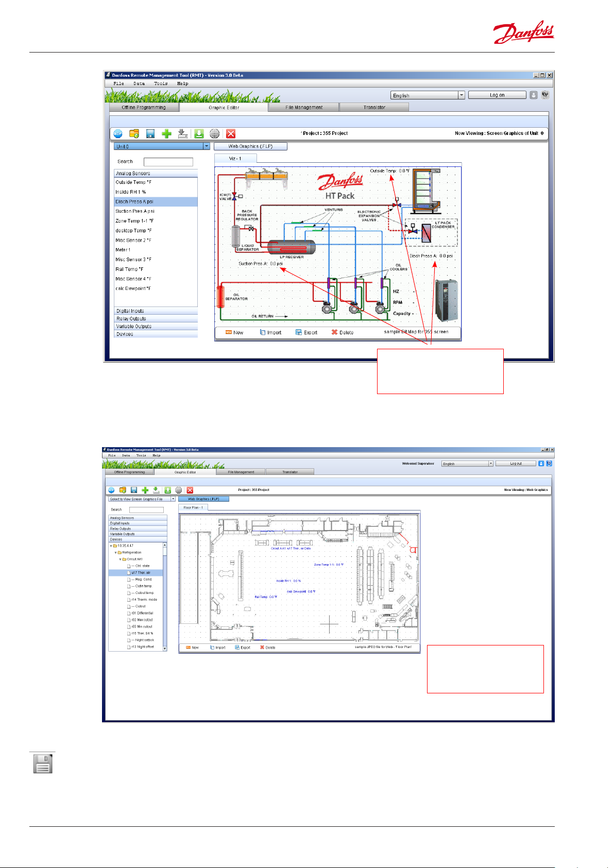614x868 pixels.
Task: Open the Tools menu in upper window
Action: 161,83
